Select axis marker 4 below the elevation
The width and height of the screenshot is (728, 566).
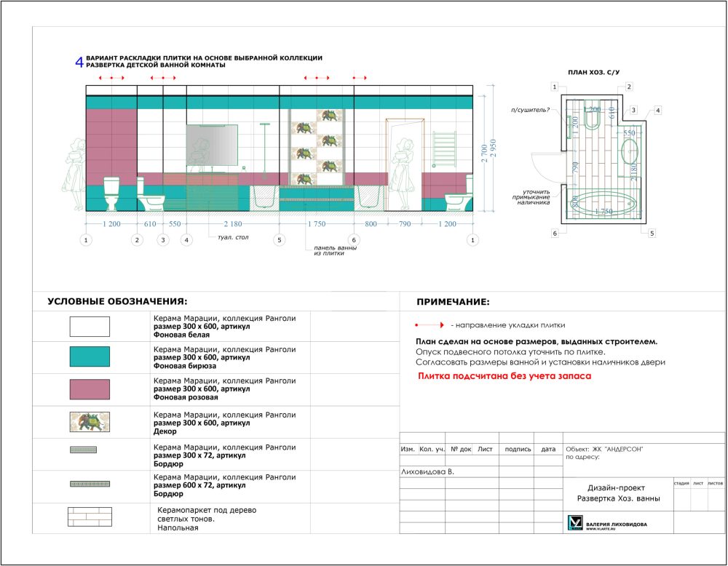click(187, 239)
